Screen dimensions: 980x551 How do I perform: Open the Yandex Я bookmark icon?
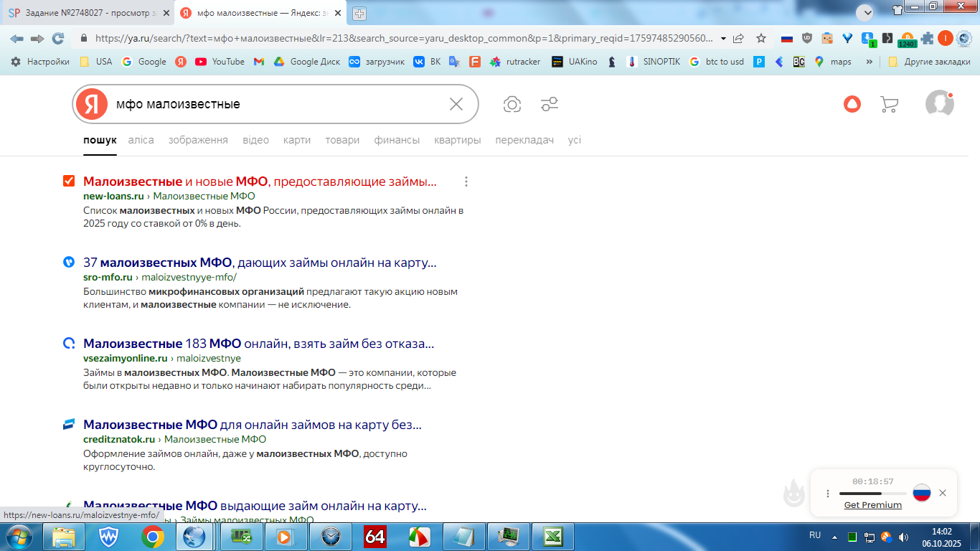pos(181,62)
